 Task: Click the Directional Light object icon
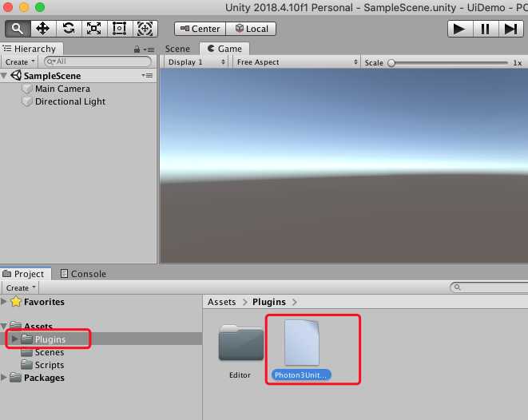[x=27, y=101]
